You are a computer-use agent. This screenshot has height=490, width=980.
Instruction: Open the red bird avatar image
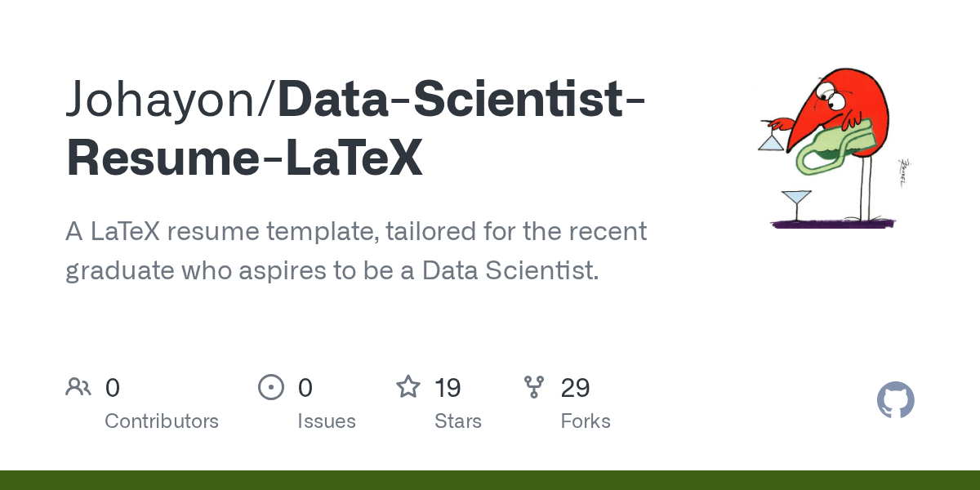835,146
